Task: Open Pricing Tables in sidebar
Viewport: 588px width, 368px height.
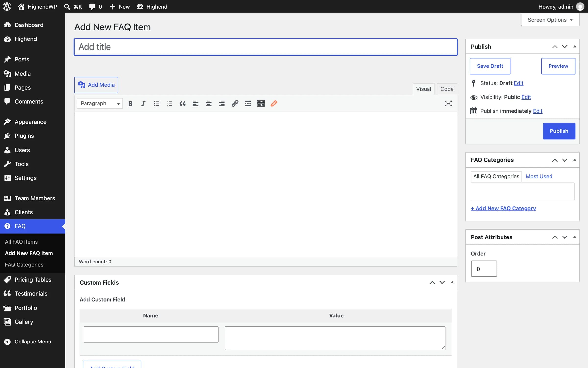Action: coord(33,280)
